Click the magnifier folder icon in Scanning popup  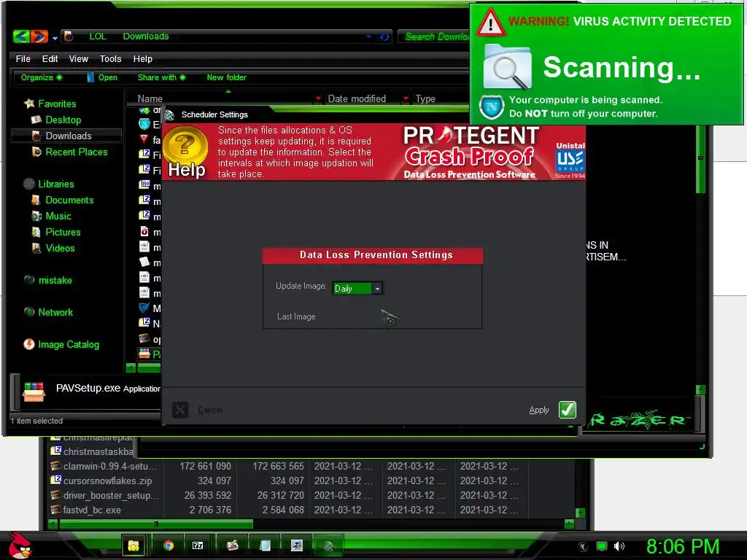coord(508,66)
